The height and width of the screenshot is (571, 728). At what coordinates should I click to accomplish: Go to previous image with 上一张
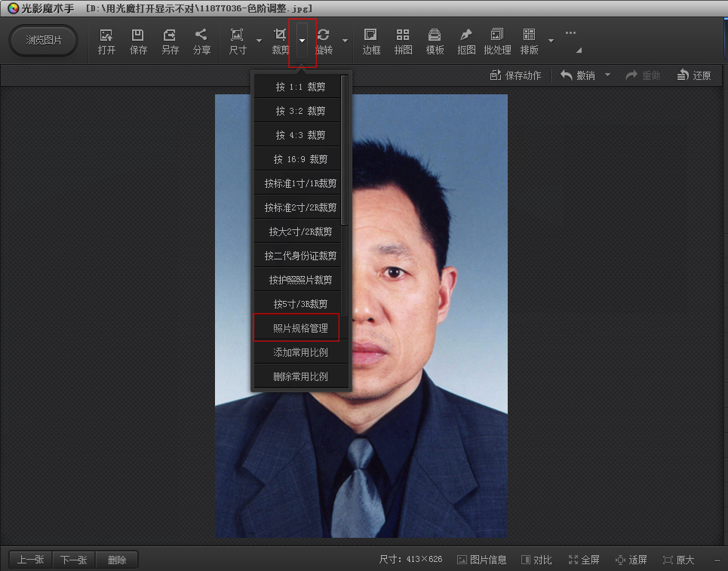coord(31,560)
